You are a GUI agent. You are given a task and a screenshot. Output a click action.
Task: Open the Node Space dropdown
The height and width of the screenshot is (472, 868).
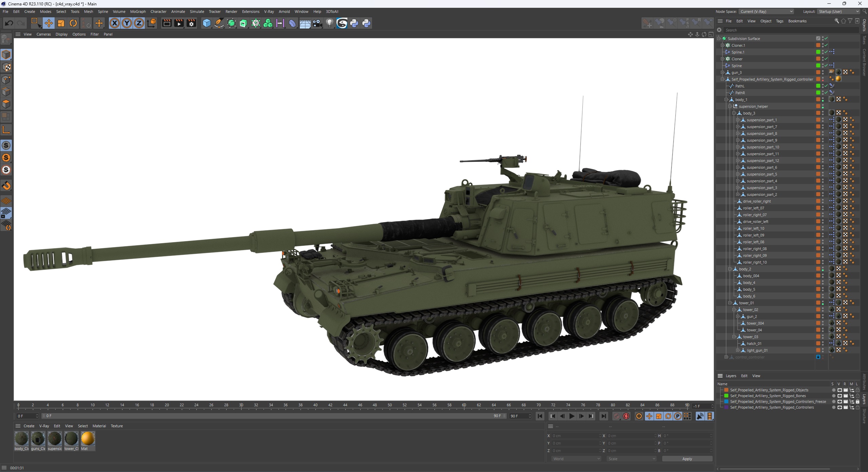(x=766, y=12)
